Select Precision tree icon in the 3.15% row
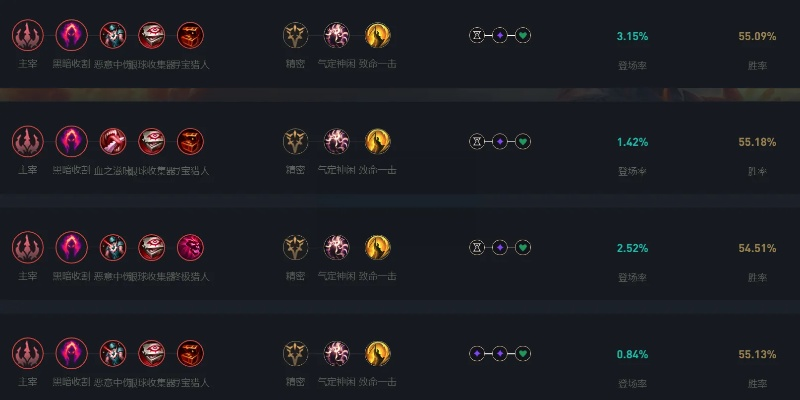 295,36
